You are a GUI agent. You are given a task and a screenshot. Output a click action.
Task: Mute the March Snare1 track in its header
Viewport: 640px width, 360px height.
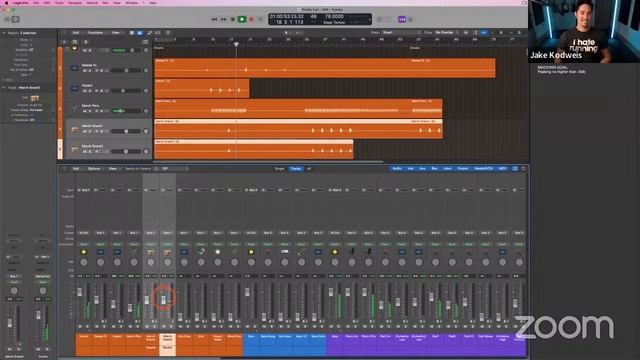point(85,131)
